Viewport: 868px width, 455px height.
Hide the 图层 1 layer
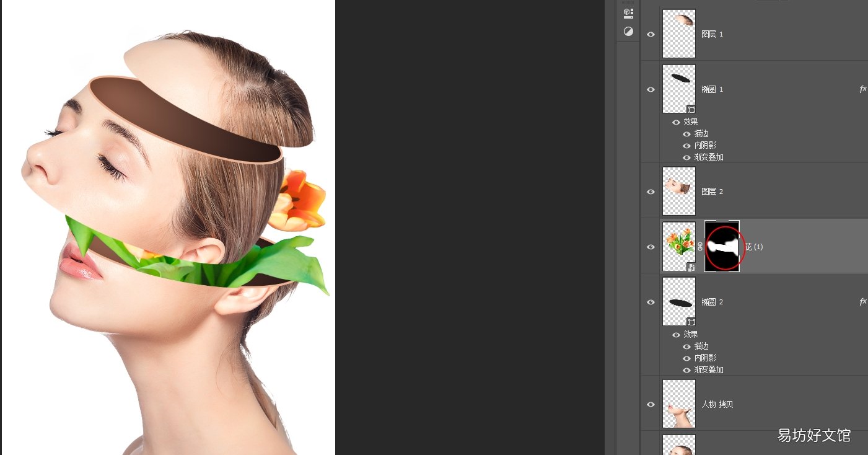(651, 34)
